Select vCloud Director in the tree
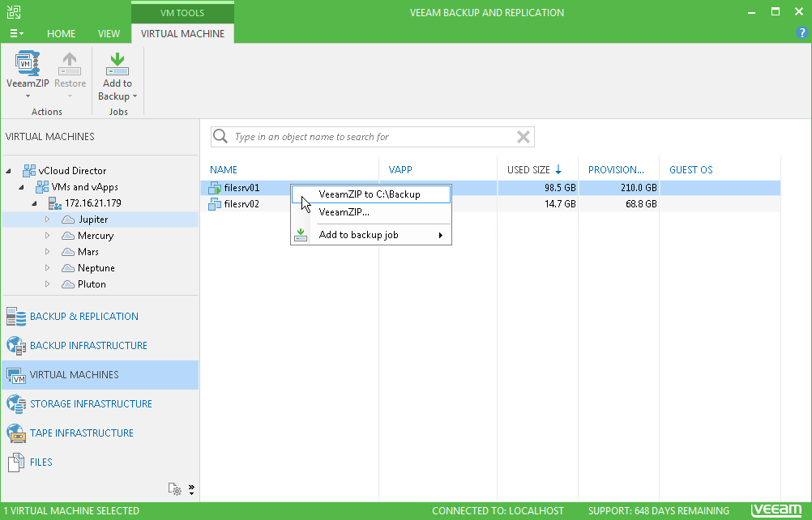 pos(72,171)
